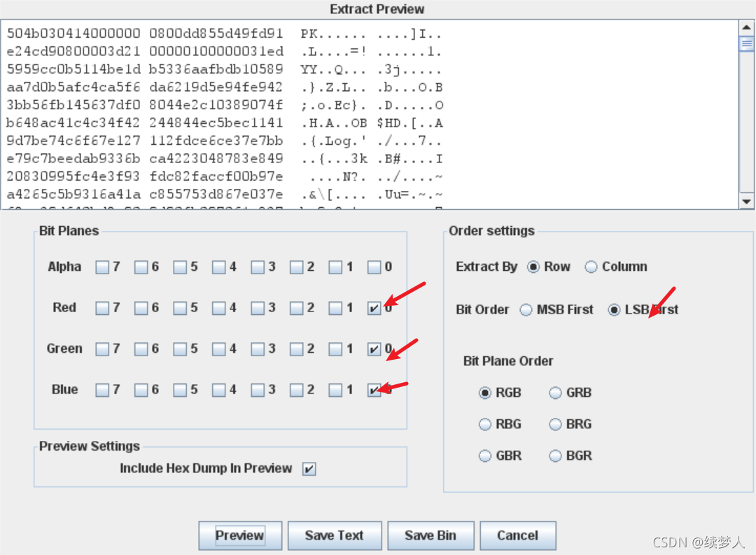The height and width of the screenshot is (555, 756).
Task: Select BRG bit plane order
Action: tap(555, 424)
